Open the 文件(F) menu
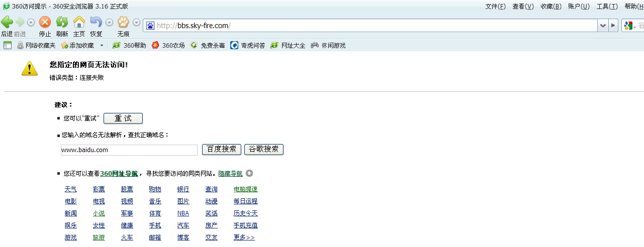644x247 pixels. tap(495, 6)
